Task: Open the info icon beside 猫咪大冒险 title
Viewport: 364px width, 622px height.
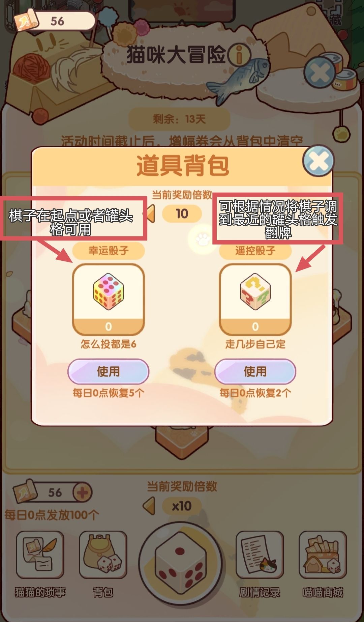Action: click(239, 55)
